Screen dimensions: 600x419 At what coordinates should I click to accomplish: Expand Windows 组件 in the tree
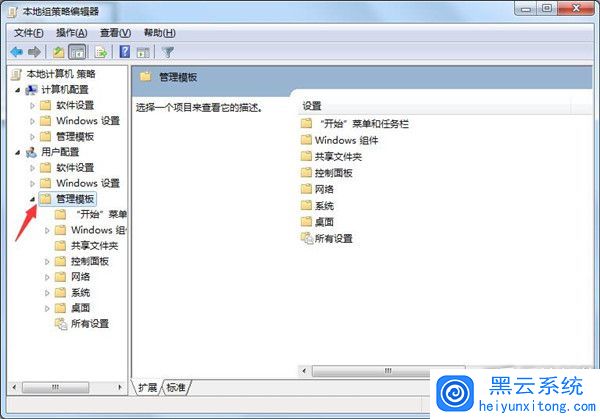[x=47, y=230]
